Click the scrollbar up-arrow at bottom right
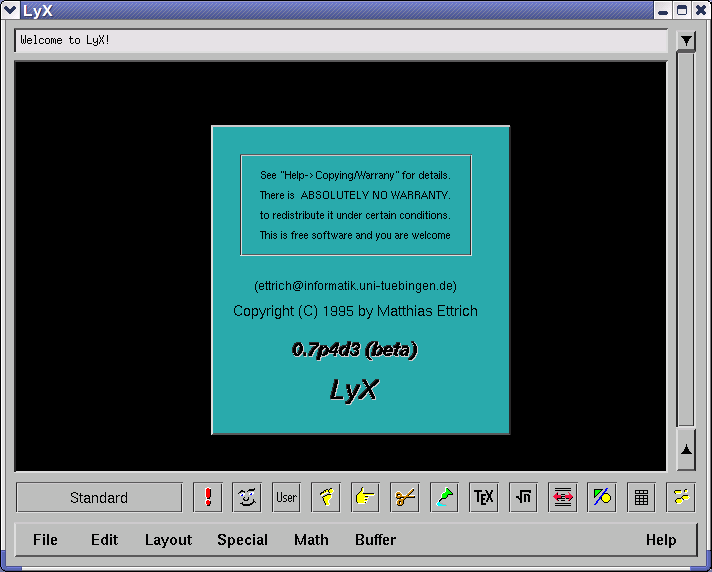This screenshot has width=712, height=572. click(x=686, y=449)
